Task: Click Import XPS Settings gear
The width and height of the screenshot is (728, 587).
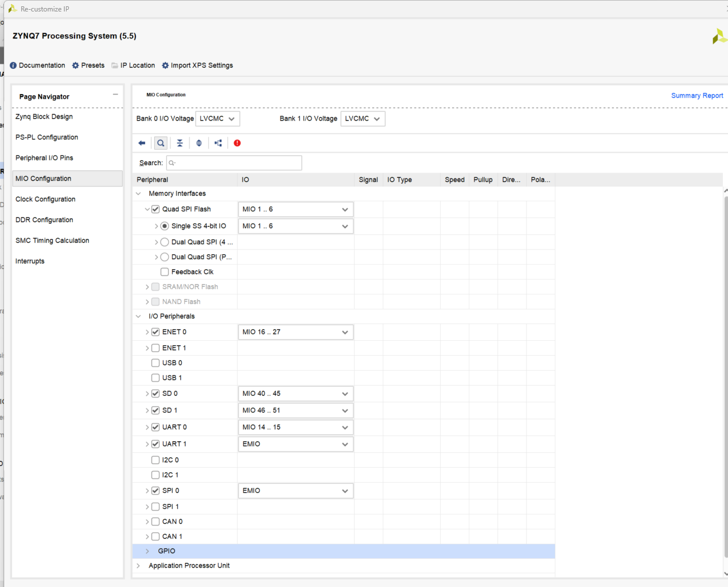Action: click(165, 65)
